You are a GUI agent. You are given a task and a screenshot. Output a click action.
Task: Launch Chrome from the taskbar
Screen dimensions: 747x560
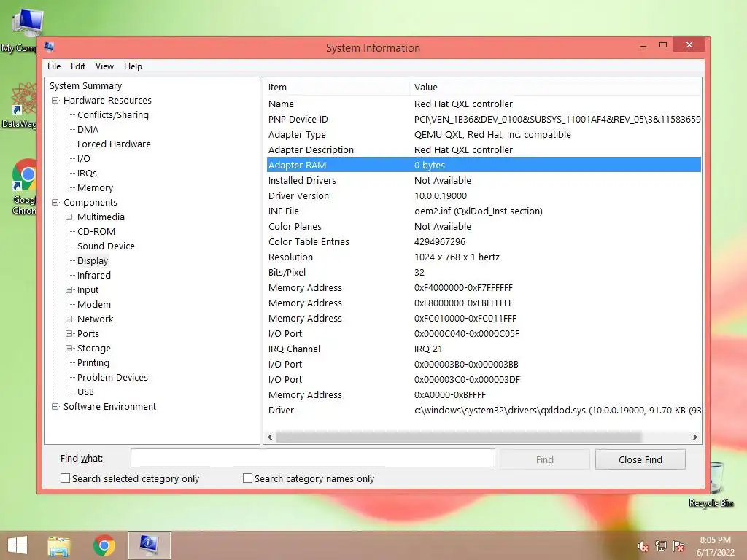point(104,545)
